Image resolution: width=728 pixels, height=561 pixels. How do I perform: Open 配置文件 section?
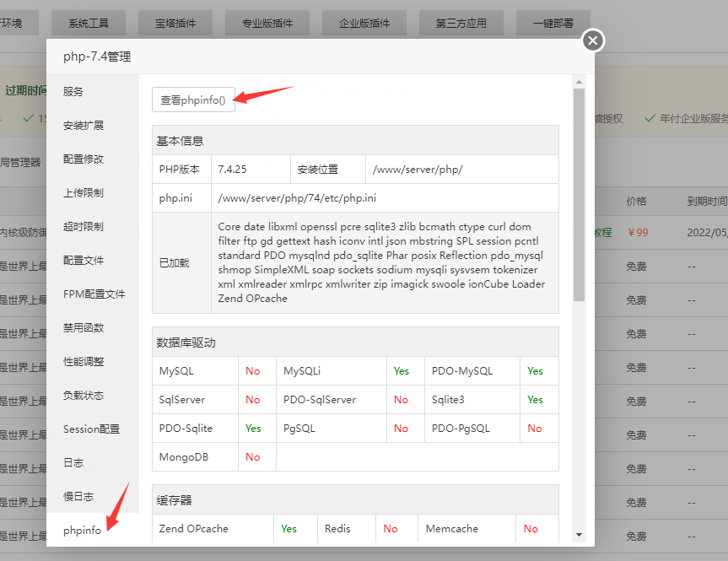tap(84, 261)
